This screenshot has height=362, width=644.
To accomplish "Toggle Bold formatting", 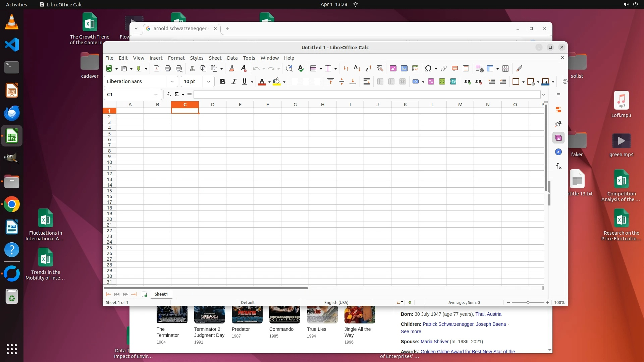I will [222, 81].
